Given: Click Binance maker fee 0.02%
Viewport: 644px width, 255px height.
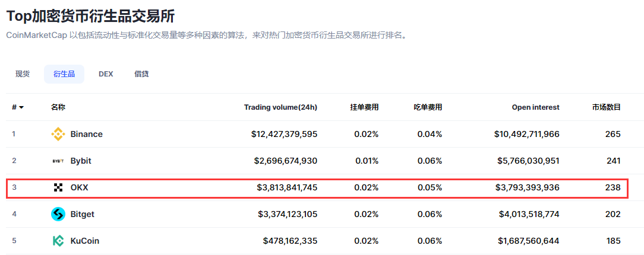Looking at the screenshot, I should [x=367, y=134].
